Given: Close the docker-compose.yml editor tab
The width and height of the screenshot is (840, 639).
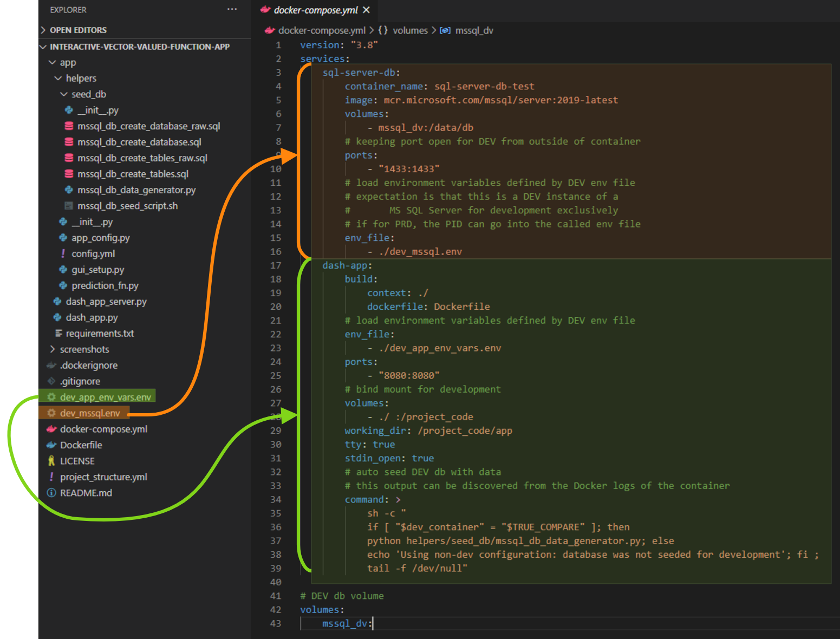Looking at the screenshot, I should click(367, 10).
